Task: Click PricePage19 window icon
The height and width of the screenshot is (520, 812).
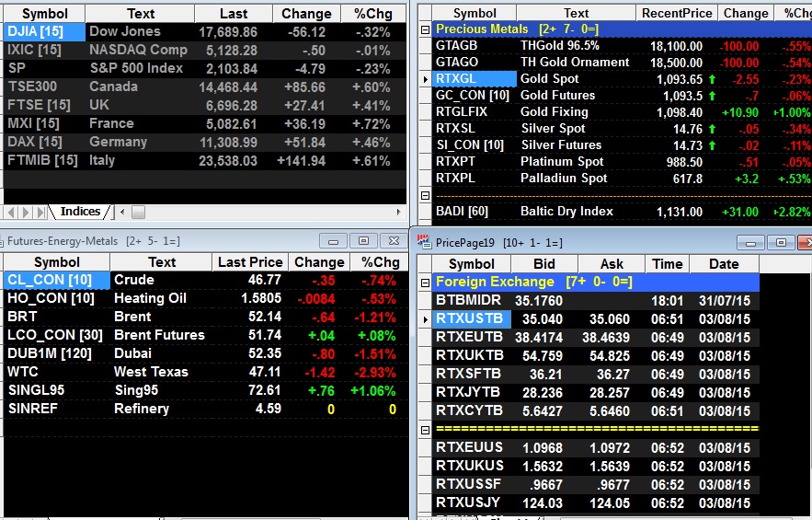Action: [x=424, y=241]
